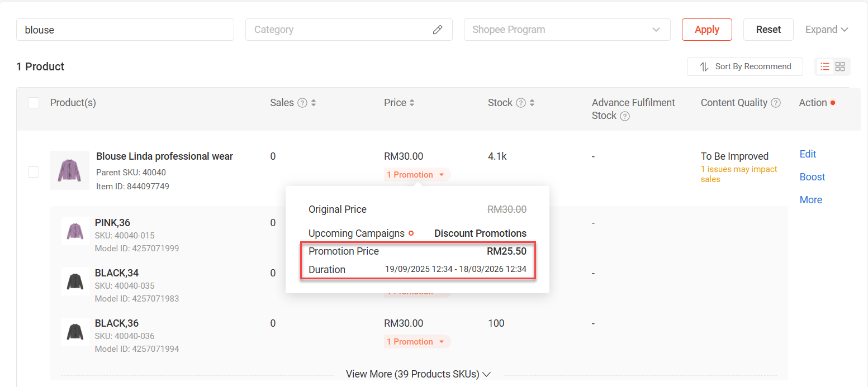Click the Sales help question-mark icon
The height and width of the screenshot is (387, 868).
pos(302,103)
